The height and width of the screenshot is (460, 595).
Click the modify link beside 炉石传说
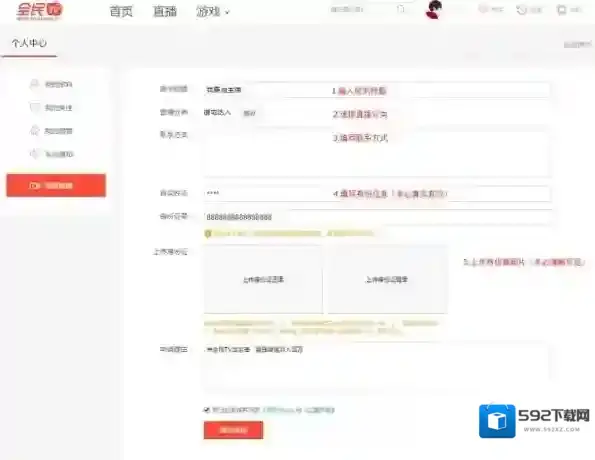[249, 113]
